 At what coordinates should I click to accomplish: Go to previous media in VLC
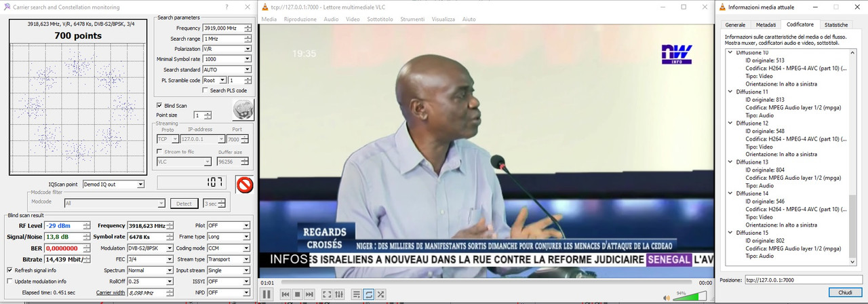click(x=285, y=294)
